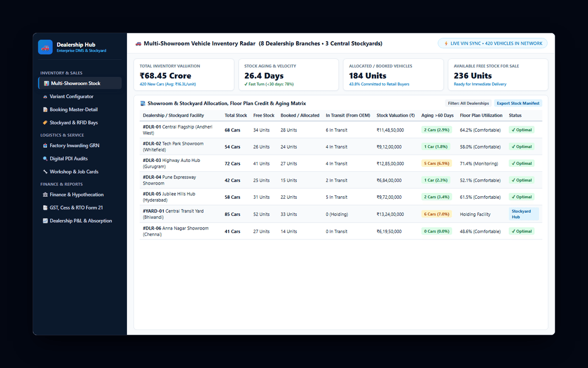Click #DLR-01 Central Flagship row name
588x368 pixels.
click(x=178, y=130)
